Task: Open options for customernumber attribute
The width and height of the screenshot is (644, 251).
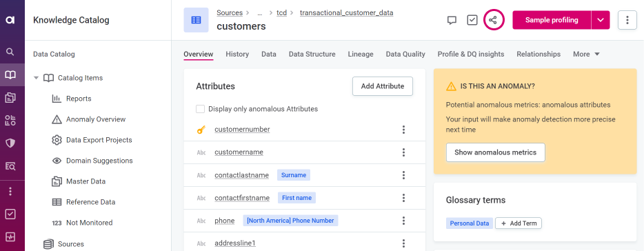Action: pos(404,130)
